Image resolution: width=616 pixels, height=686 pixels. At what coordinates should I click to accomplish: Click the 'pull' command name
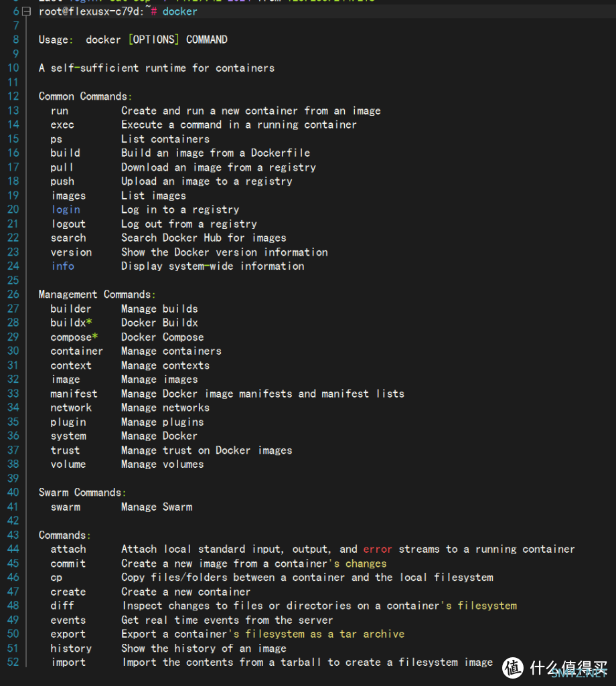click(x=62, y=167)
